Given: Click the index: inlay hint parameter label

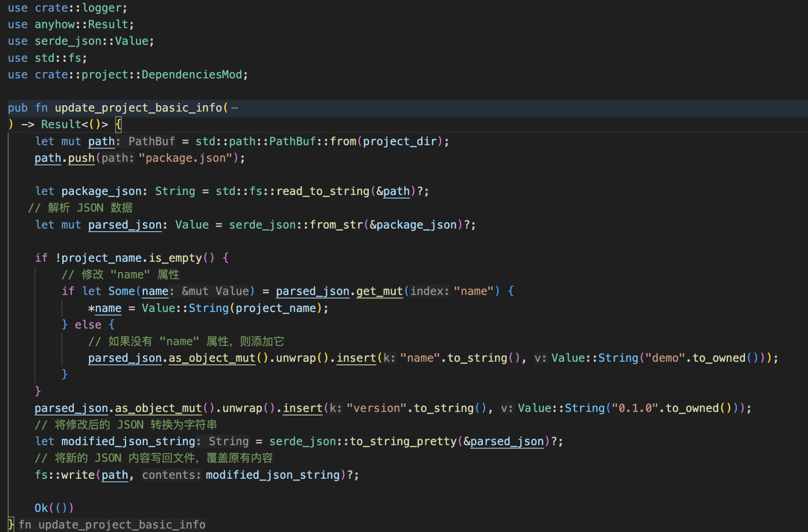Looking at the screenshot, I should click(x=431, y=291).
